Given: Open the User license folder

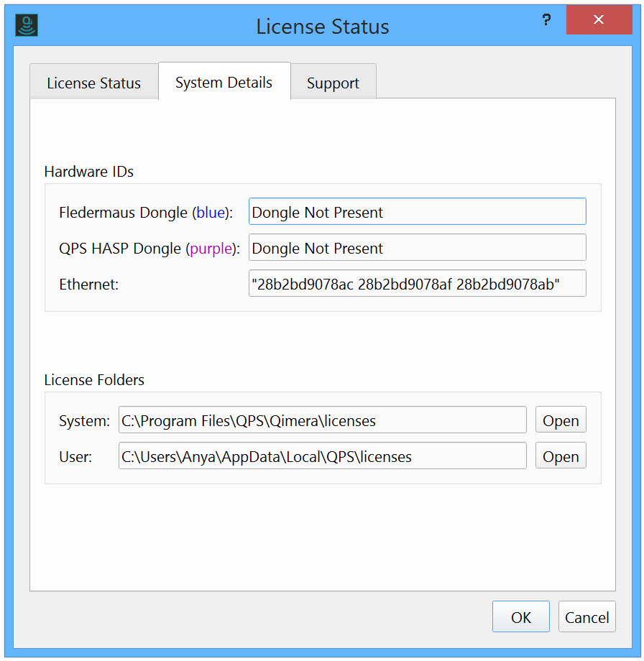Looking at the screenshot, I should 561,456.
